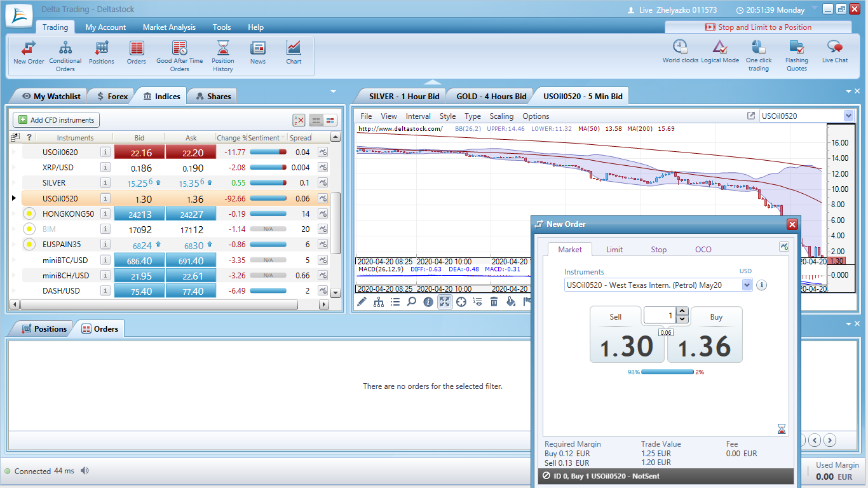The height and width of the screenshot is (488, 868).
Task: Show chart info with the round i icon
Action: point(428,302)
